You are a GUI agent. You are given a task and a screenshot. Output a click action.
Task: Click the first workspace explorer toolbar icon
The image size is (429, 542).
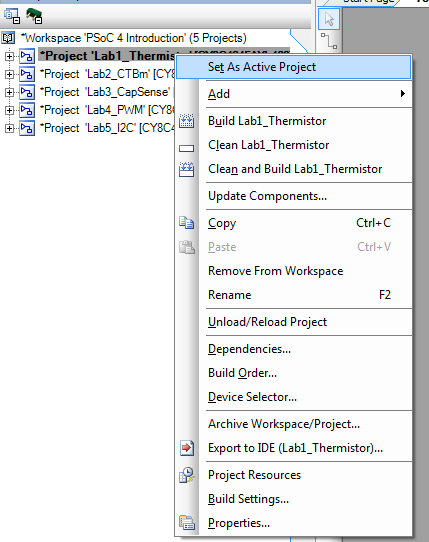[x=12, y=16]
